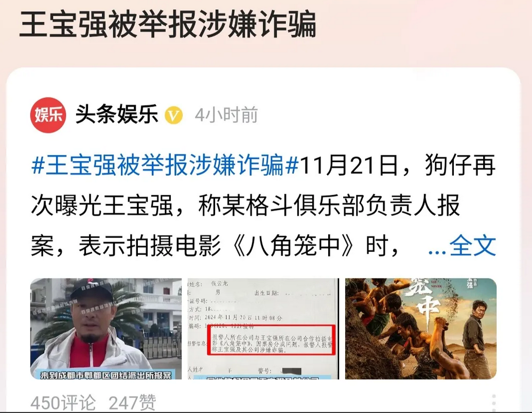Click caption 来到成都市郫都区团结派出所报案

coord(106,375)
